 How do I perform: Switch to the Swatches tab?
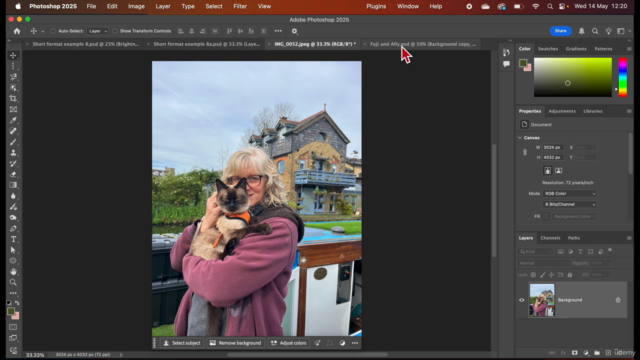pos(548,49)
